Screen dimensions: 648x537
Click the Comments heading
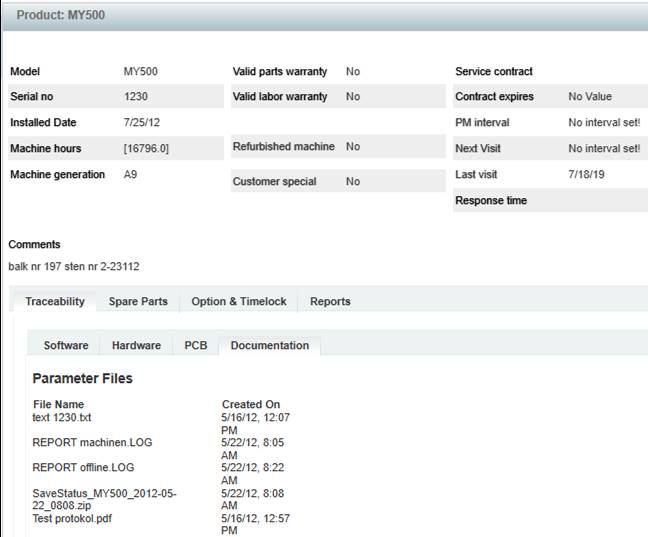pos(34,244)
